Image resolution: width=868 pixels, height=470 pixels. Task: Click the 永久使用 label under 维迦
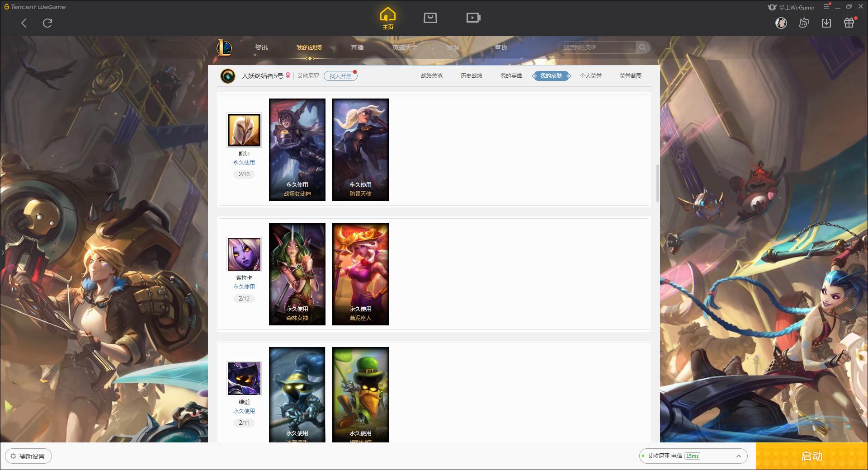pos(244,411)
